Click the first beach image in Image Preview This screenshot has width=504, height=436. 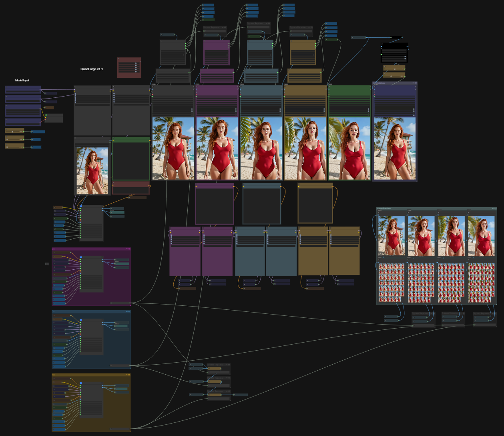(392, 236)
